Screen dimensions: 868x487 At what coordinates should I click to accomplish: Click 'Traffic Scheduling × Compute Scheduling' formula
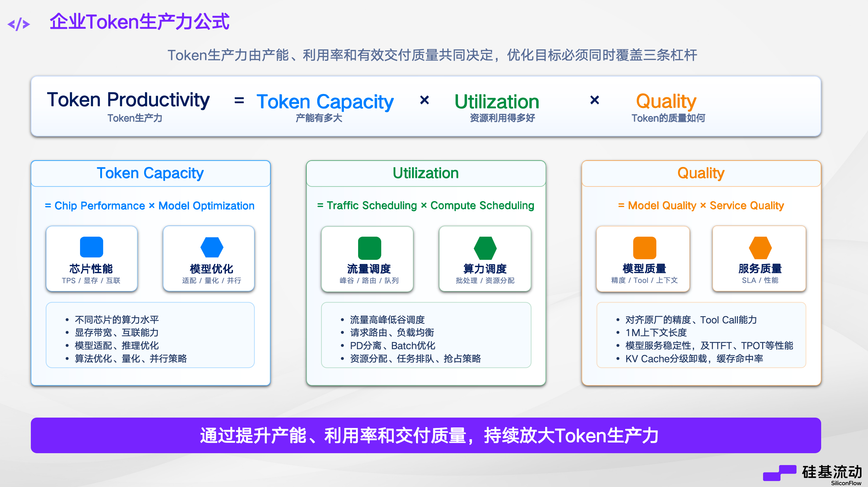coord(426,205)
